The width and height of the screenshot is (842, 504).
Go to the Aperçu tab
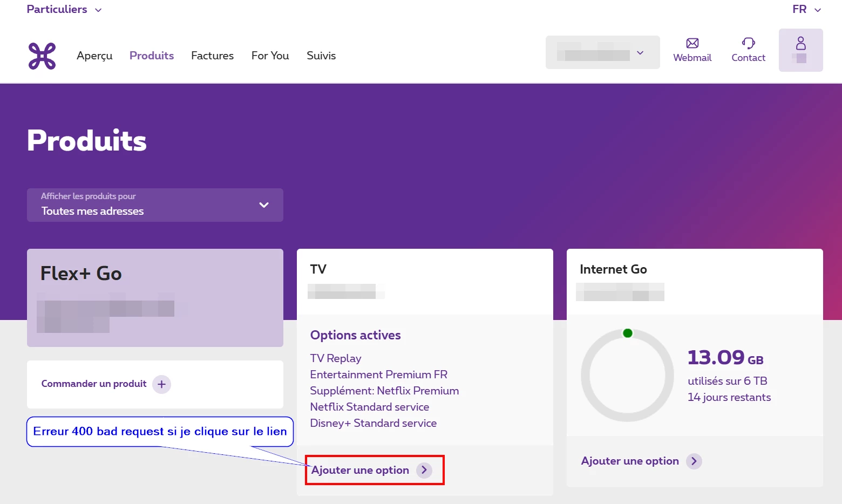point(94,56)
